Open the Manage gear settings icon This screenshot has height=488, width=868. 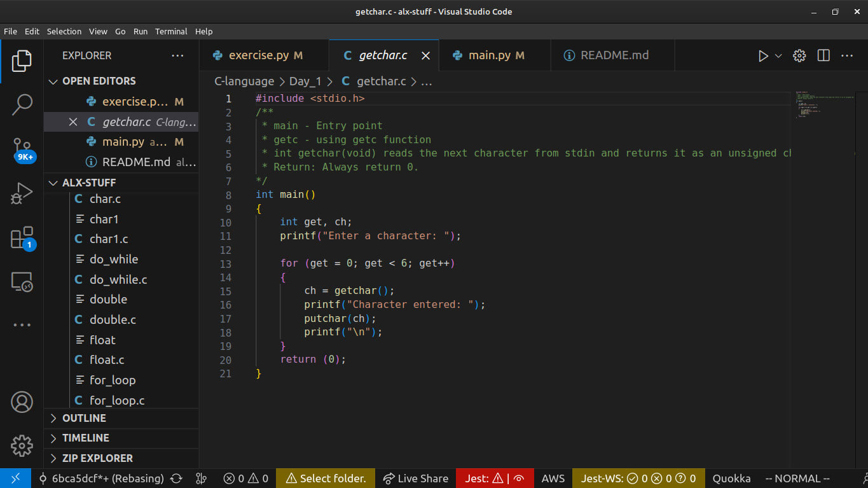tap(22, 445)
